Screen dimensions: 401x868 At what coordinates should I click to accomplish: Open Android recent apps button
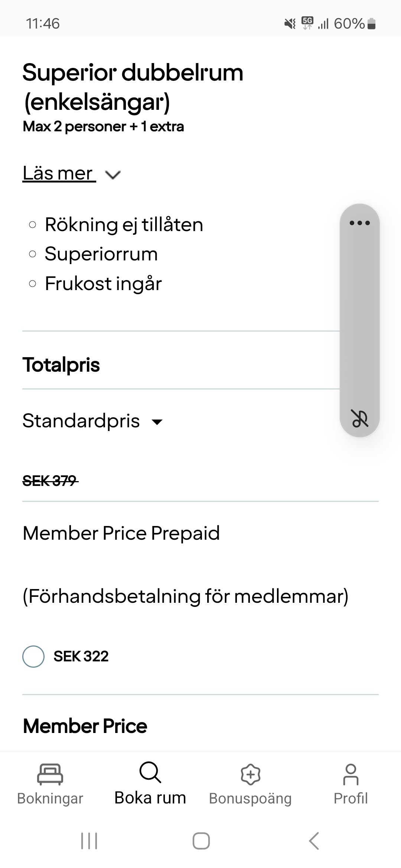coord(89,841)
